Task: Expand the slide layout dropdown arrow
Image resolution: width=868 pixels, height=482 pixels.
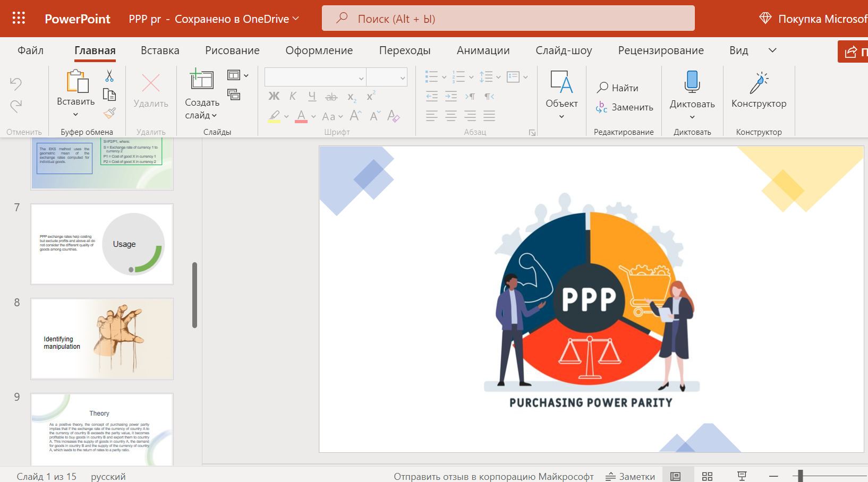Action: 246,76
